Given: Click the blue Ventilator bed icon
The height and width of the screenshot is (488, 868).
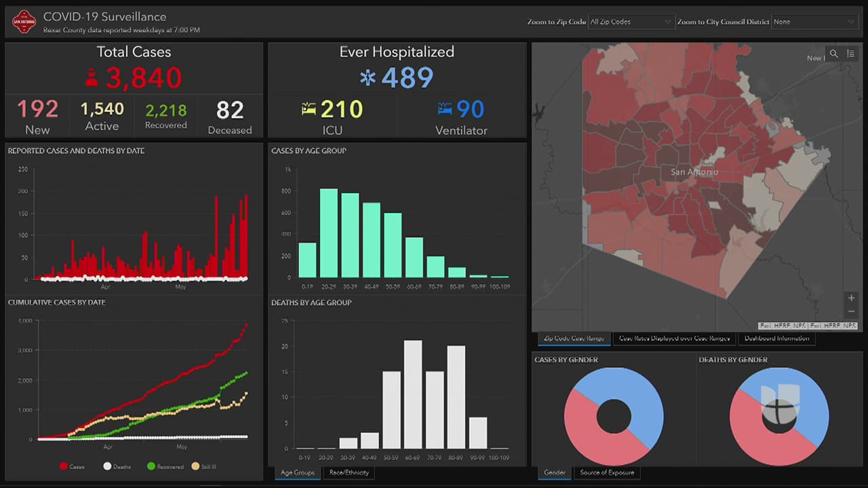Looking at the screenshot, I should click(445, 108).
